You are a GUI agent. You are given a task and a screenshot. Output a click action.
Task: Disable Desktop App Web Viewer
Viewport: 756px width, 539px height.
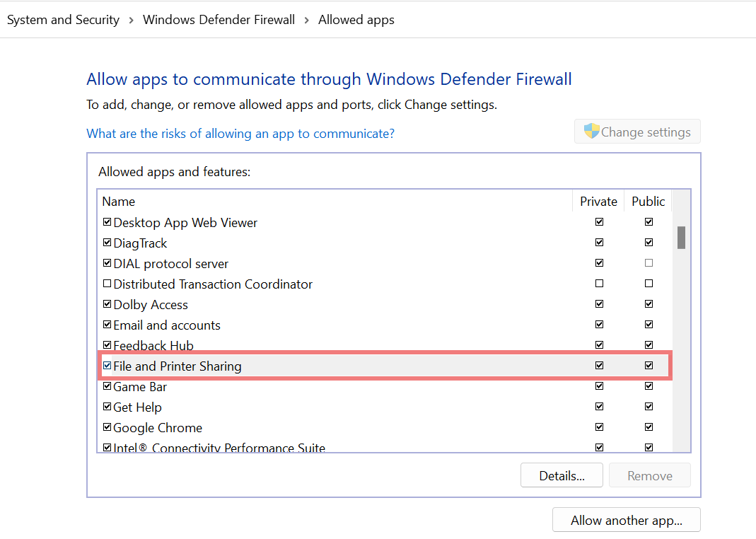tap(107, 221)
